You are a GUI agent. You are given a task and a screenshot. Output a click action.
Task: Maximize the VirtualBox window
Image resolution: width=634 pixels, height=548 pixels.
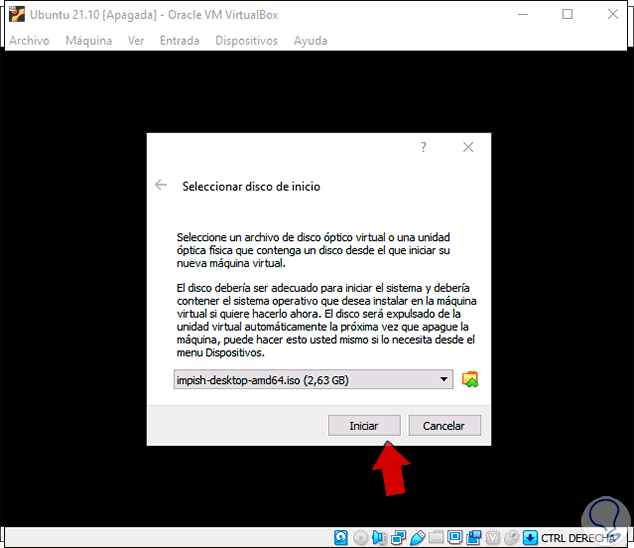click(567, 14)
